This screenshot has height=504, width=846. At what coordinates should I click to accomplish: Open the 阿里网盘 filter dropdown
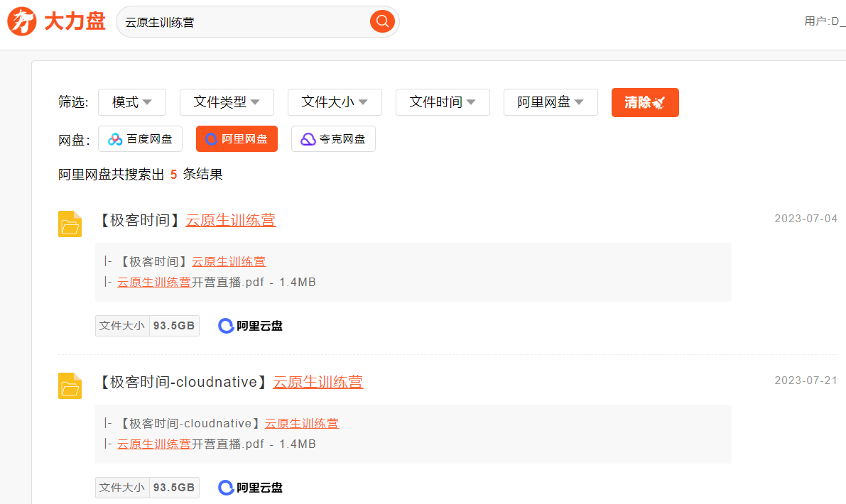click(551, 102)
